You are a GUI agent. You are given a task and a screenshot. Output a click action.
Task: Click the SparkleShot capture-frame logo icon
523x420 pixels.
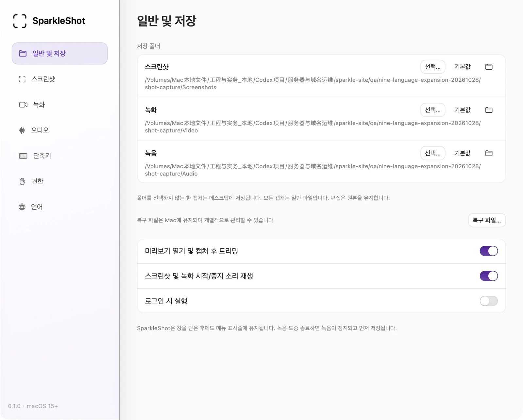(x=20, y=21)
